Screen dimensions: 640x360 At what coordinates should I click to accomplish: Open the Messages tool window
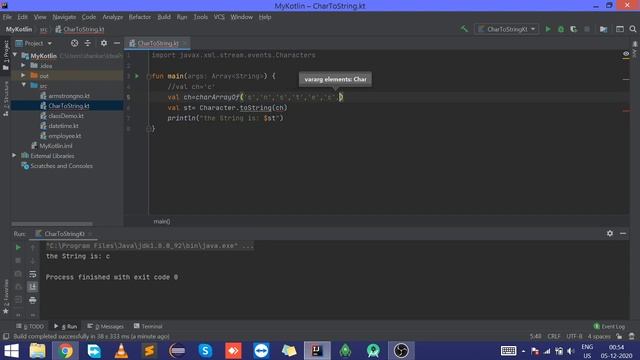click(105, 327)
